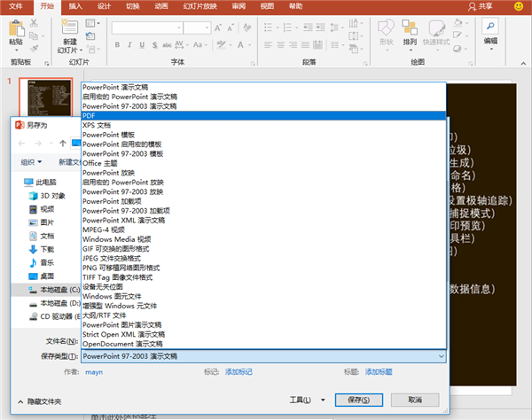Viewport: 532px width, 420px height.
Task: Click the author name mayn
Action: coord(94,372)
